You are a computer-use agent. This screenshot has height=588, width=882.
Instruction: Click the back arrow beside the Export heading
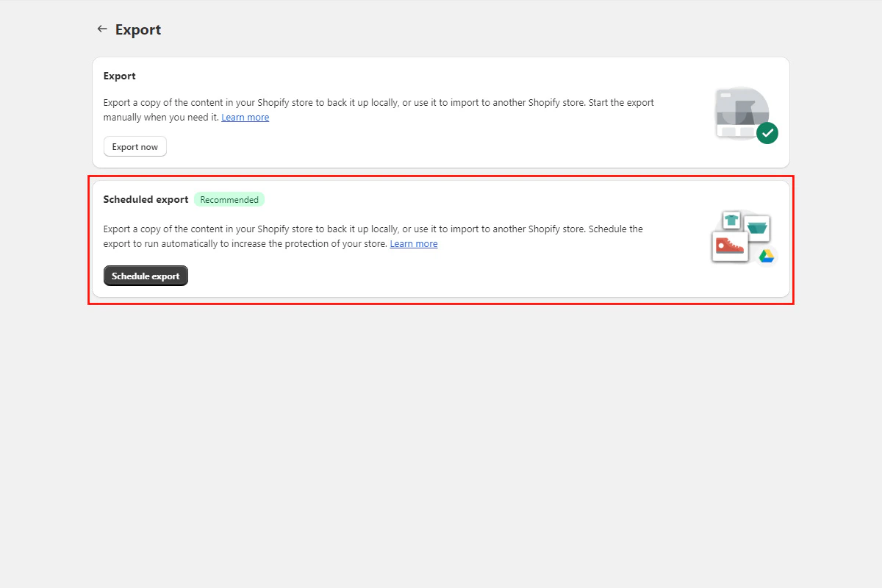[x=102, y=29]
